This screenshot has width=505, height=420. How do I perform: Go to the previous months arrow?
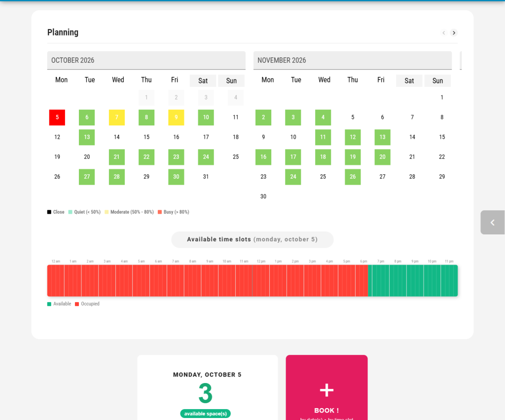444,33
